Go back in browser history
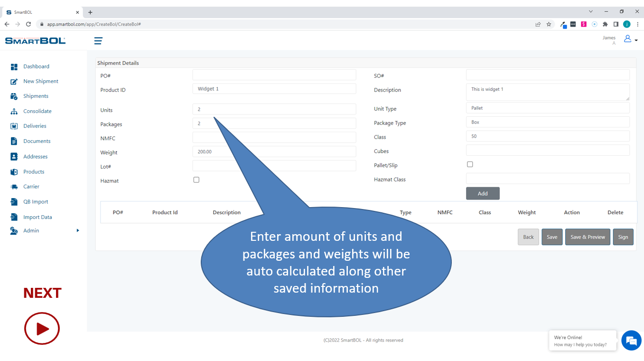The width and height of the screenshot is (644, 361). 7,24
